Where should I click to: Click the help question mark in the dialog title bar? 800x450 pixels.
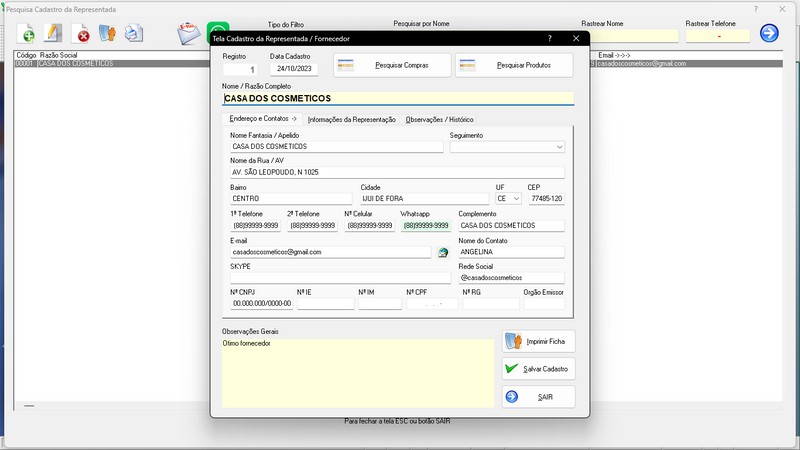pyautogui.click(x=549, y=38)
